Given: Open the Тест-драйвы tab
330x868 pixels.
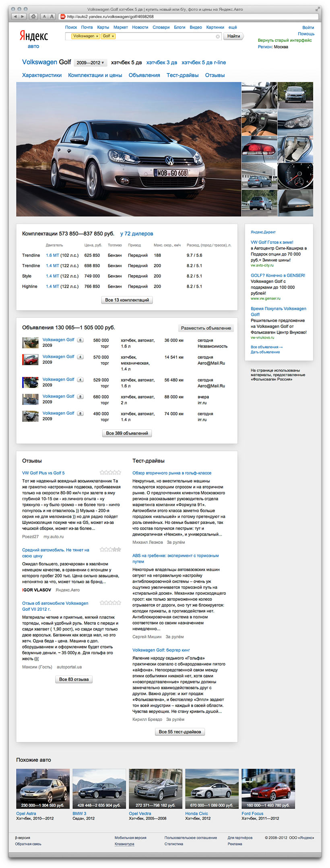Looking at the screenshot, I should coord(182,75).
